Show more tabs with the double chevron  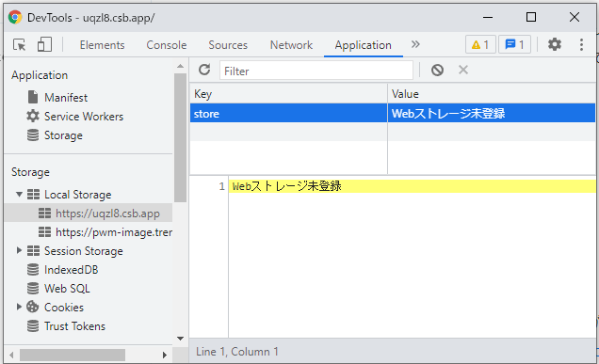[x=415, y=44]
